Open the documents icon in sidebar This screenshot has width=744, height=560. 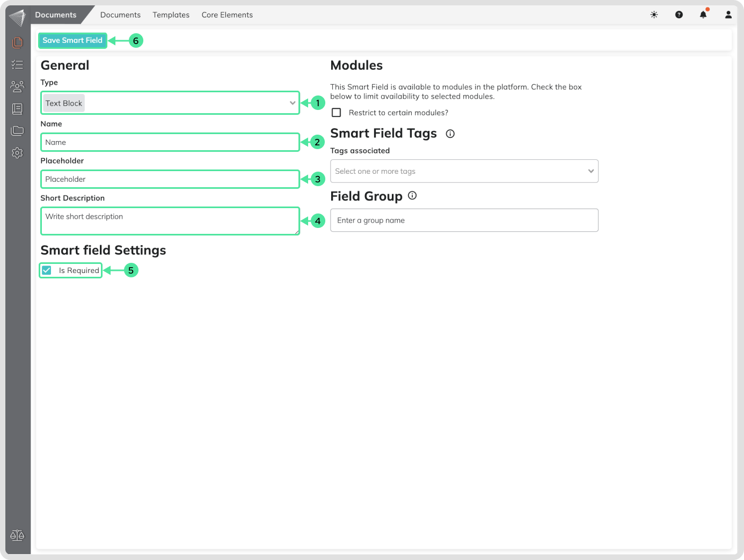[17, 42]
